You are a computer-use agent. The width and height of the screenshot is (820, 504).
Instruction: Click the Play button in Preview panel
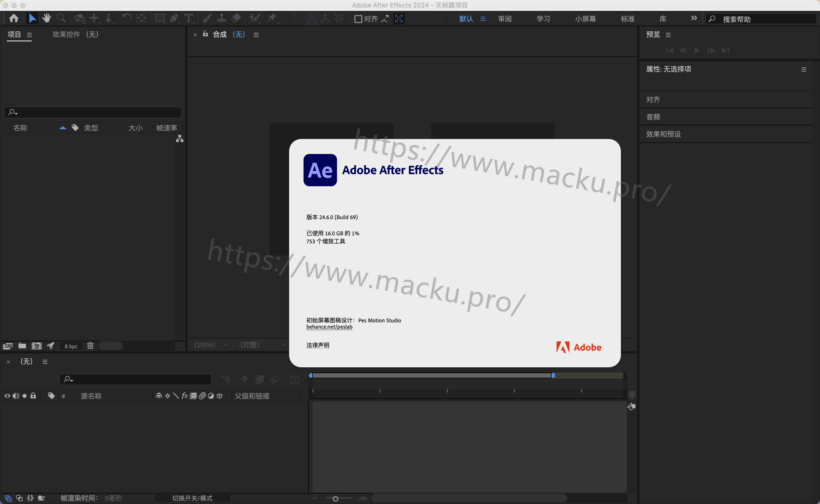point(697,50)
